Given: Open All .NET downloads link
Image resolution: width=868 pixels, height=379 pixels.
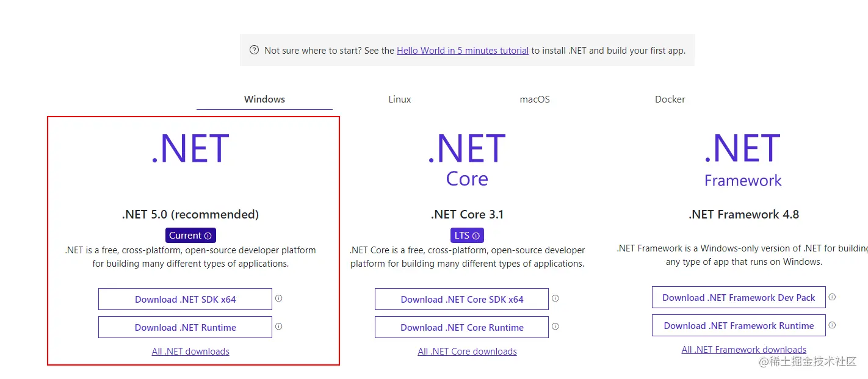Looking at the screenshot, I should 190,352.
